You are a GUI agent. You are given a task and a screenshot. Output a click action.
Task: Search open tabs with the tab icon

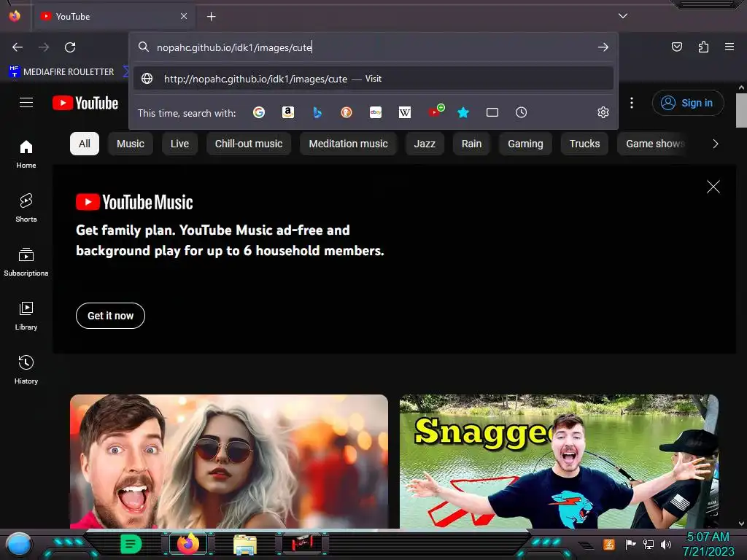492,112
